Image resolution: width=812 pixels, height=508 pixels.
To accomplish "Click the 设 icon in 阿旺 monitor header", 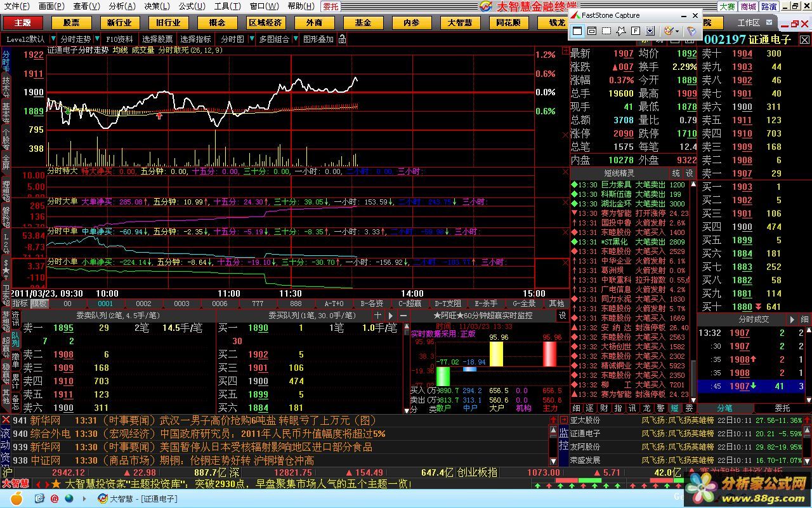I will (x=562, y=315).
